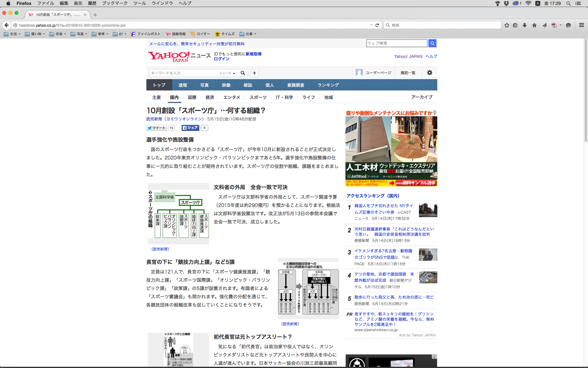
Task: Open Yahoo news settings gear icon
Action: point(429,73)
